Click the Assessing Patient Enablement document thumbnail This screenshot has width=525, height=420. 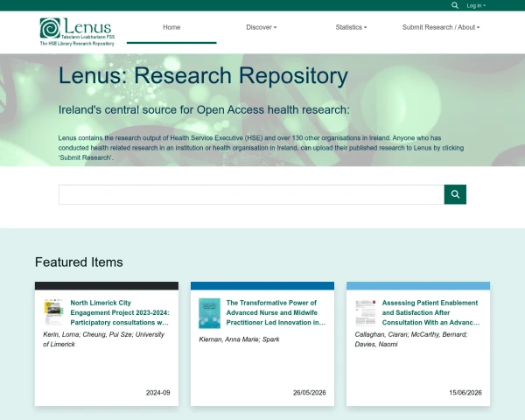[365, 312]
